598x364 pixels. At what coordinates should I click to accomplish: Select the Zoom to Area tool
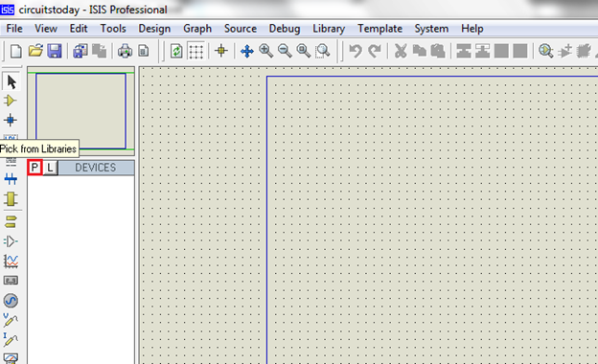point(323,51)
